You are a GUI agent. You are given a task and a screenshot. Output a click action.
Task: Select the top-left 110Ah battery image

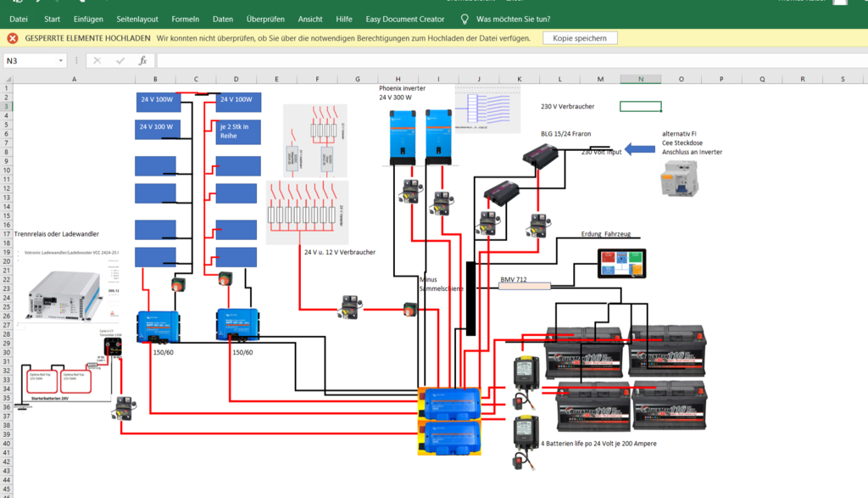tap(584, 352)
